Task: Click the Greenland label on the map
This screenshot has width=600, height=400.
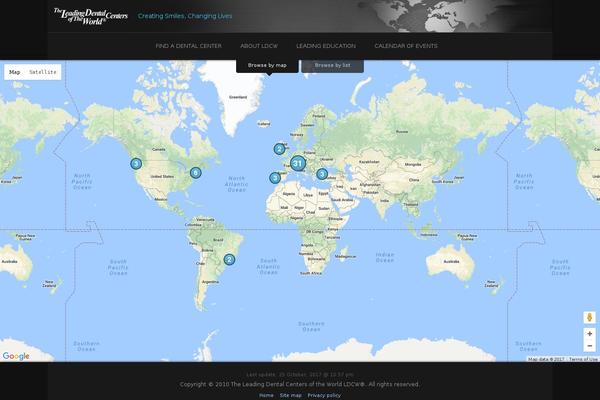Action: pos(238,97)
